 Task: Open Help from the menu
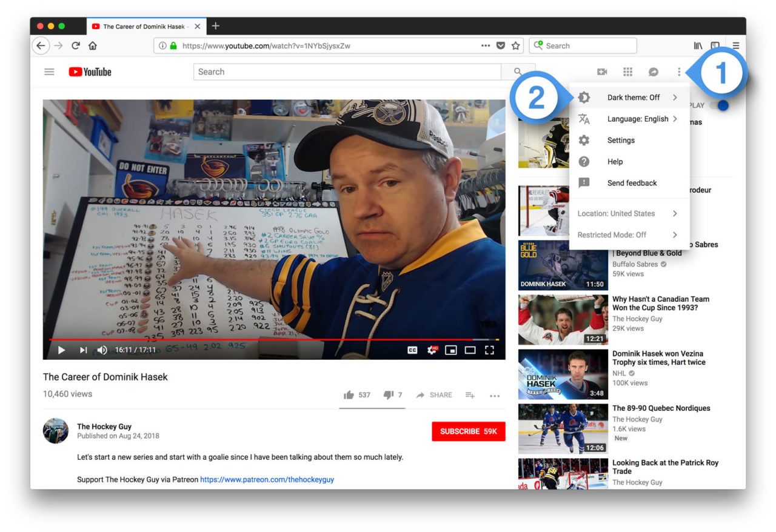tap(629, 162)
